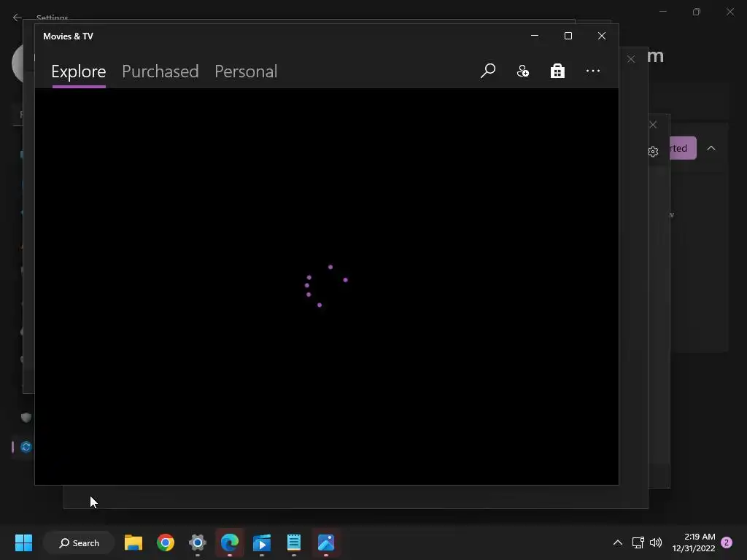Restore the background Settings window

coord(697,12)
